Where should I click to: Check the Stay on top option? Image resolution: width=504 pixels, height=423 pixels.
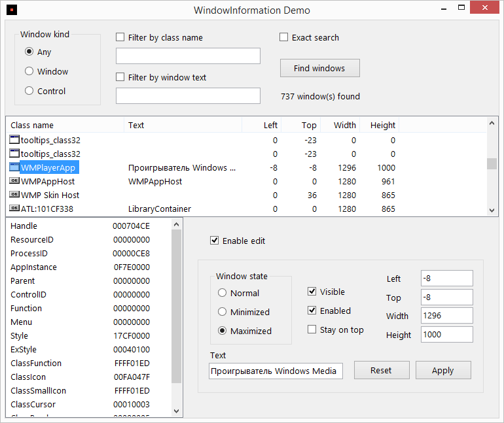(x=312, y=330)
